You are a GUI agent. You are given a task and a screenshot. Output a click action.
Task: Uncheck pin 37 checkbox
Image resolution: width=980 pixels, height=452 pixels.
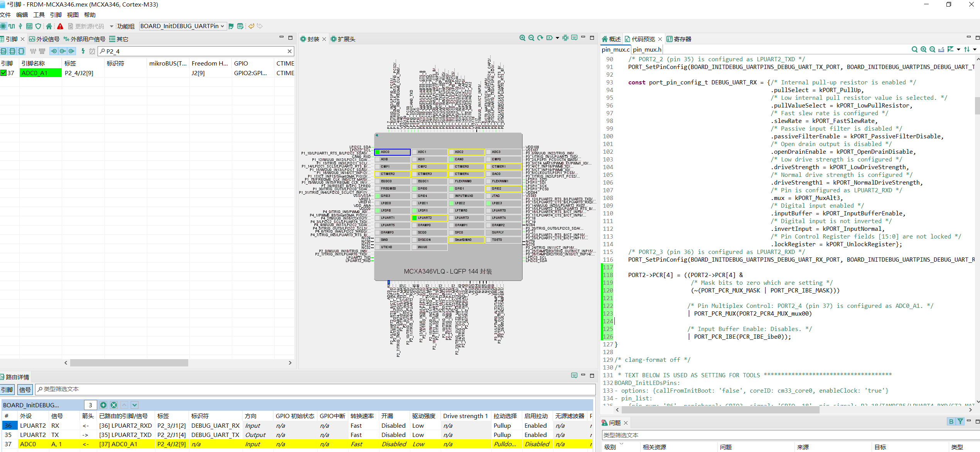point(3,73)
